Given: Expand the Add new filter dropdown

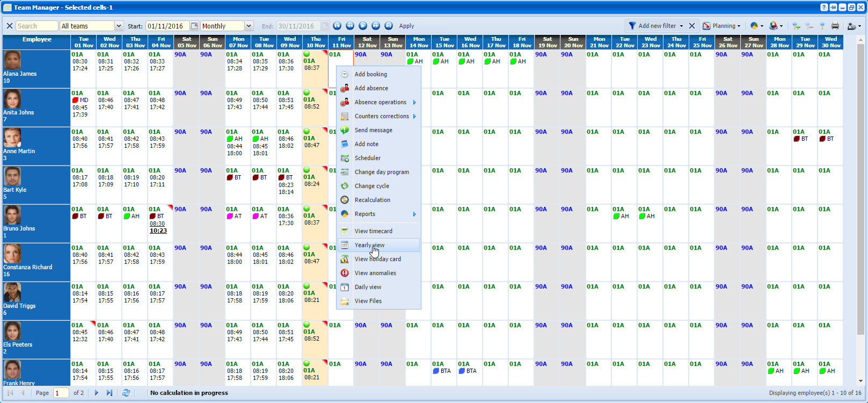Looking at the screenshot, I should pos(681,26).
